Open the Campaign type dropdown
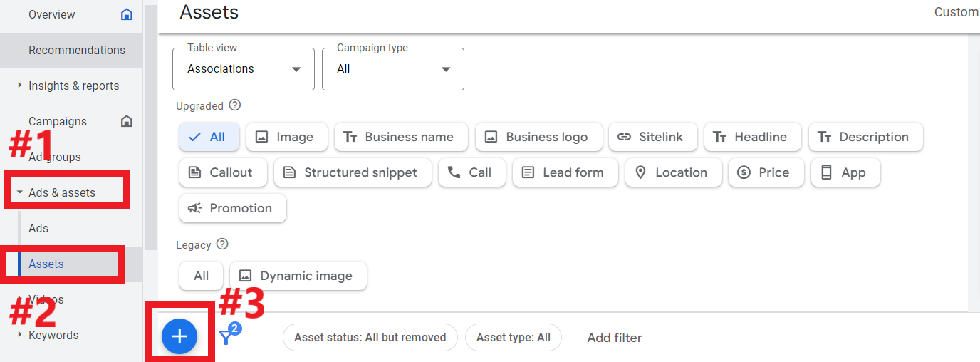Viewport: 980px width, 362px height. [x=393, y=69]
